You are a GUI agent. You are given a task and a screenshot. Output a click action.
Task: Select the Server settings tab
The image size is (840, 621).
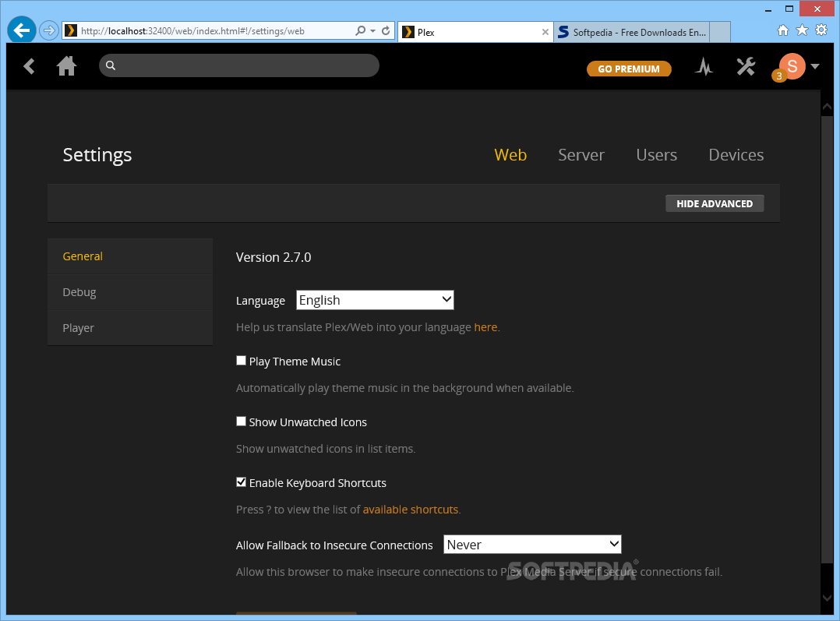tap(581, 155)
